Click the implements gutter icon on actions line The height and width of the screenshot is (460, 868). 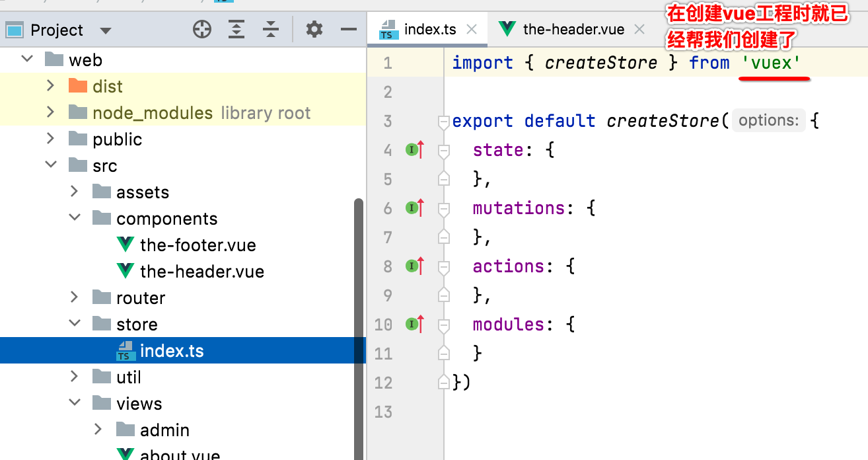[414, 266]
